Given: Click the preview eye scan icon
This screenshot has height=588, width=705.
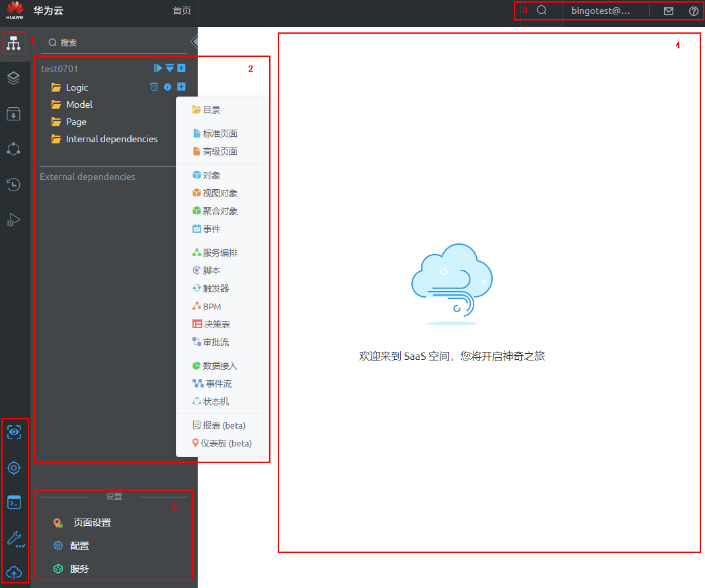Looking at the screenshot, I should 14,432.
